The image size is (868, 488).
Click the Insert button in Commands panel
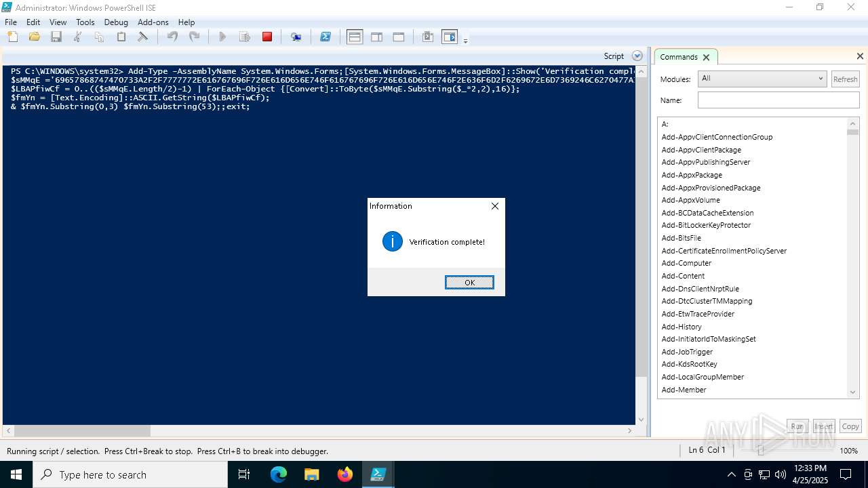click(824, 426)
